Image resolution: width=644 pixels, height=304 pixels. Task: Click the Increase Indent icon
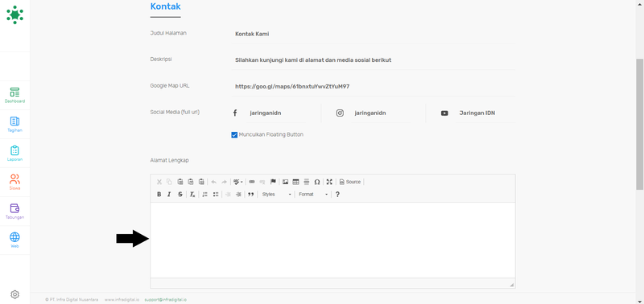point(238,195)
